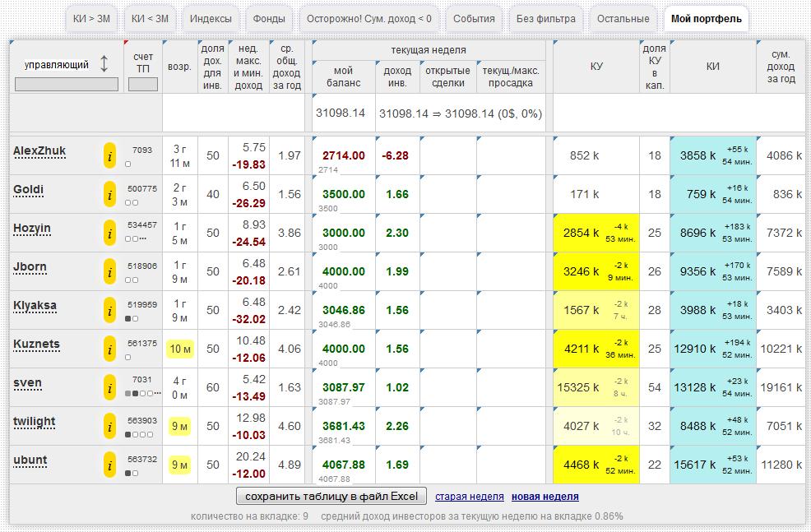Click открытые сделки column header
This screenshot has height=532, width=811.
[448, 76]
